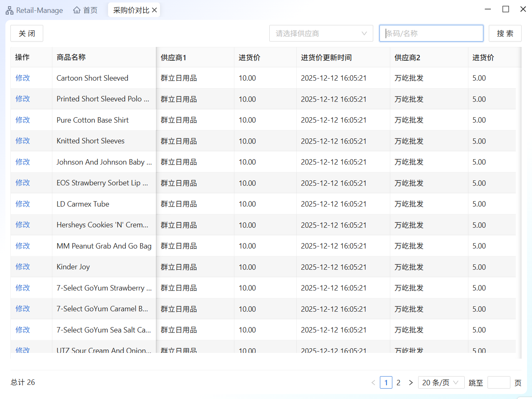
Task: Click the previous page left arrow
Action: tap(373, 382)
